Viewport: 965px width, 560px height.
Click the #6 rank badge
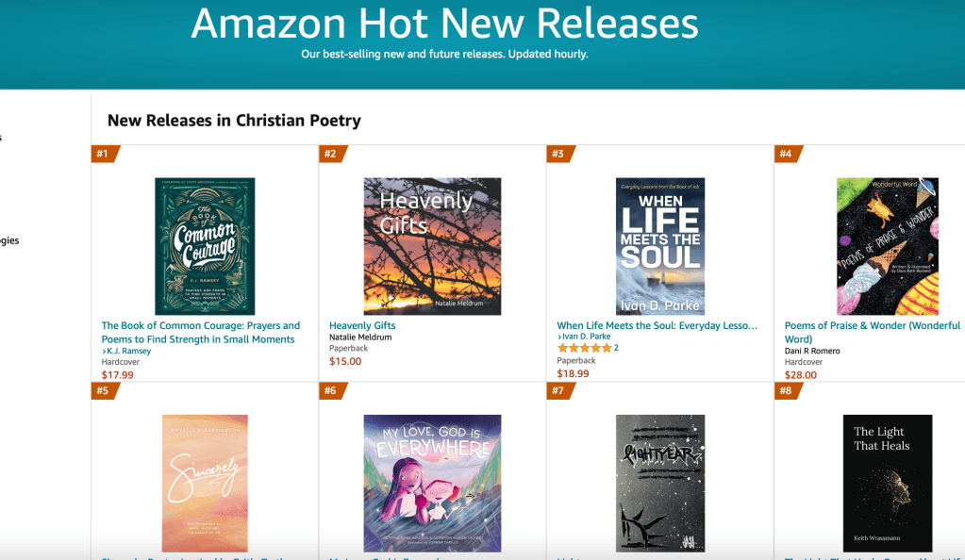coord(331,390)
